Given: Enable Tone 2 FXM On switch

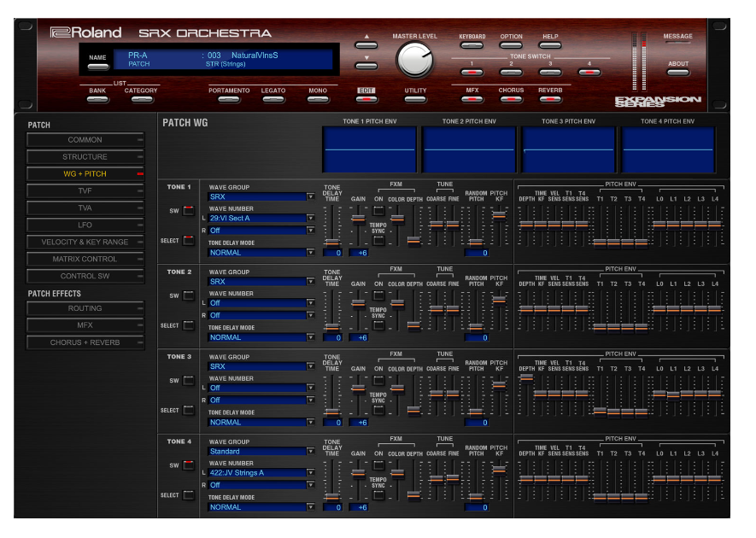Looking at the screenshot, I should pos(379,295).
